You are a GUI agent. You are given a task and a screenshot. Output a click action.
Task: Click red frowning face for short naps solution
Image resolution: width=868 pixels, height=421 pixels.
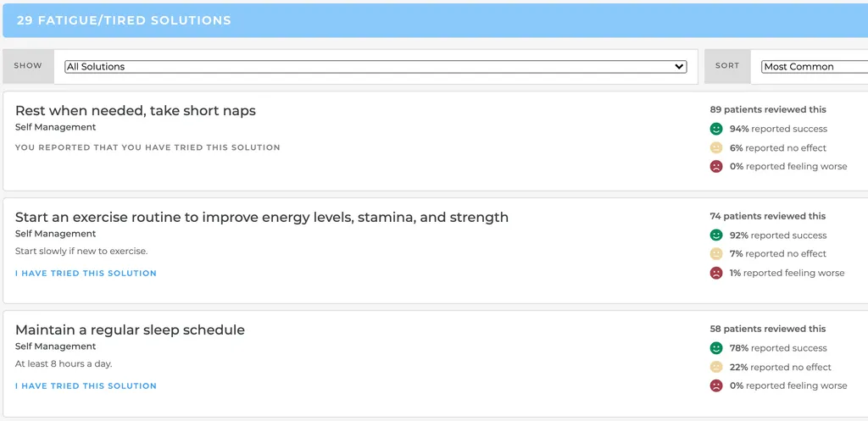pyautogui.click(x=716, y=166)
